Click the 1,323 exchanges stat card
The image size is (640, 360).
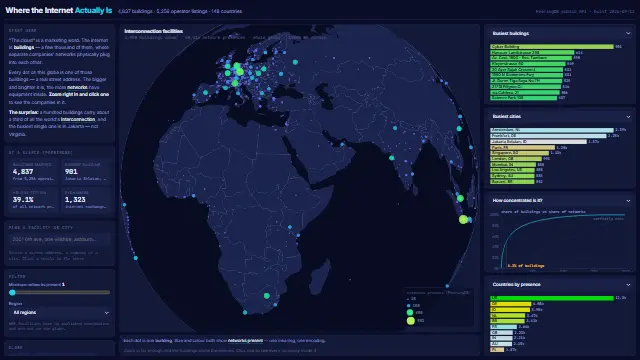(x=86, y=200)
